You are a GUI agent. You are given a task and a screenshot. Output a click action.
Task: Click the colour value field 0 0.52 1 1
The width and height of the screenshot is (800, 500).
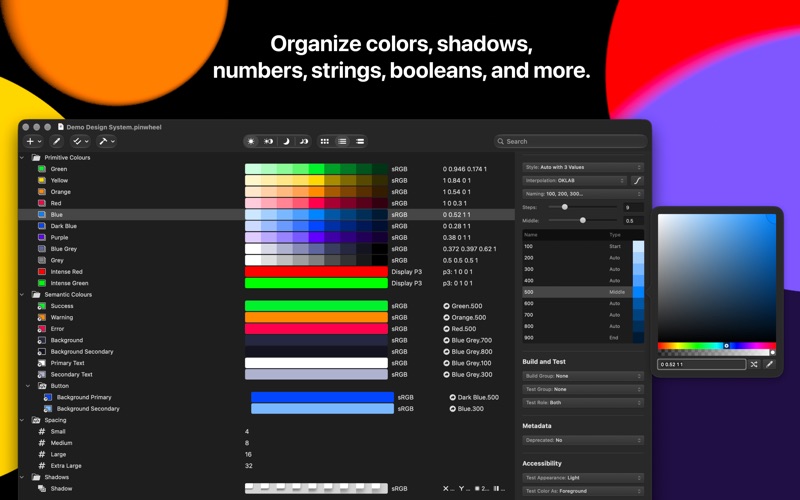click(x=702, y=364)
